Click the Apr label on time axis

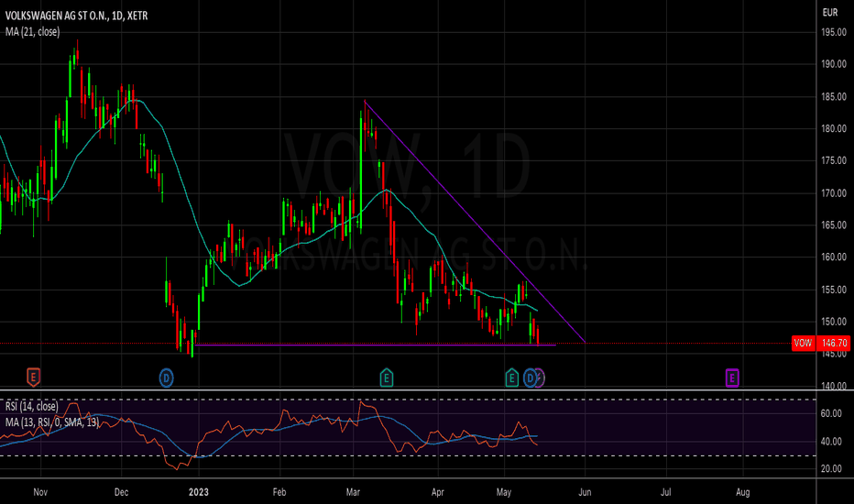[437, 492]
